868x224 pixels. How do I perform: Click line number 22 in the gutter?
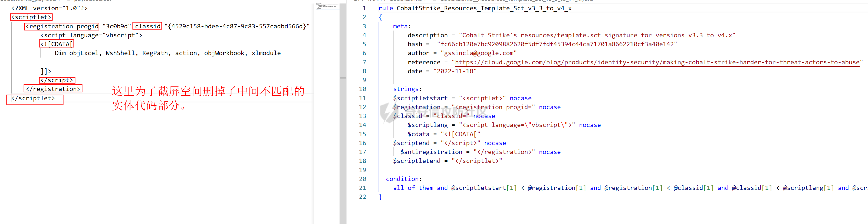coord(362,197)
